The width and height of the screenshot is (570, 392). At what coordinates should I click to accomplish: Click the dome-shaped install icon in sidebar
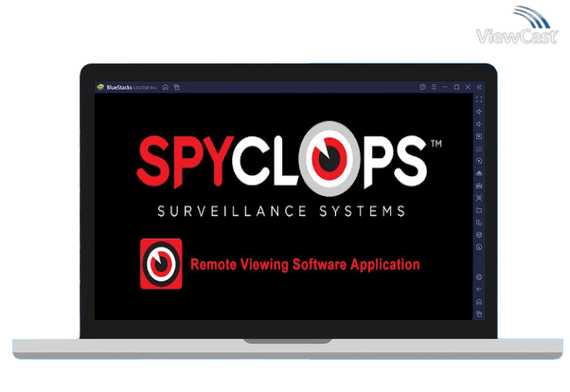(479, 173)
